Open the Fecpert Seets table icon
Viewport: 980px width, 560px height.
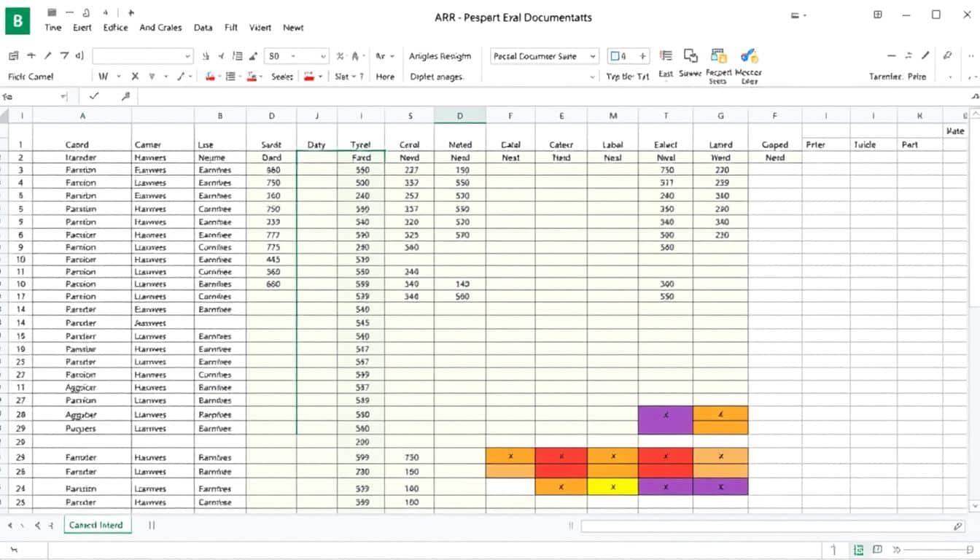pos(718,56)
